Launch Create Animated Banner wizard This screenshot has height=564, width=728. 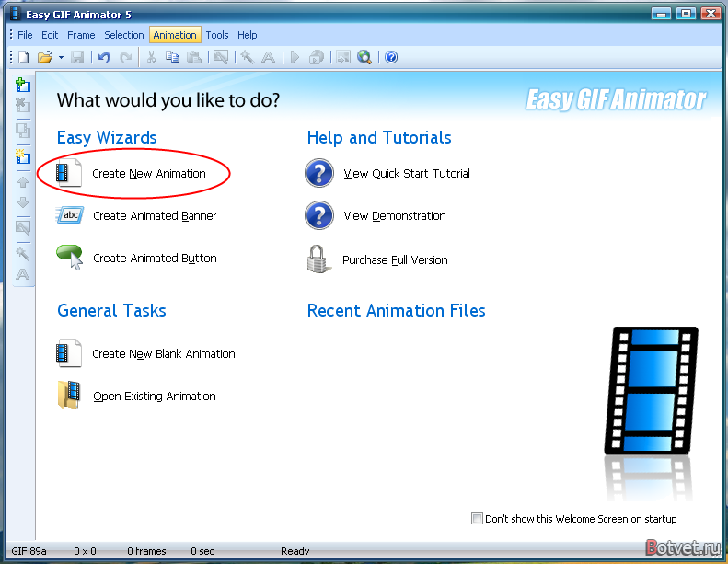[154, 216]
